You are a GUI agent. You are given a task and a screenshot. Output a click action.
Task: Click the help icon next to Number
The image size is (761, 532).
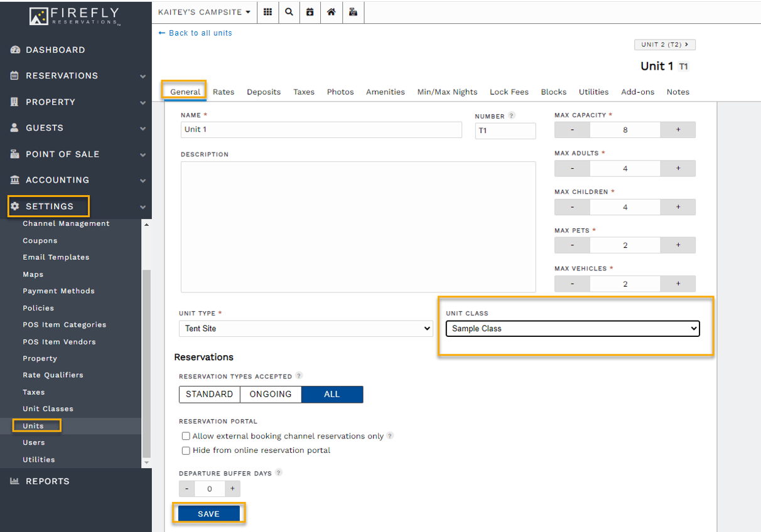tap(512, 115)
